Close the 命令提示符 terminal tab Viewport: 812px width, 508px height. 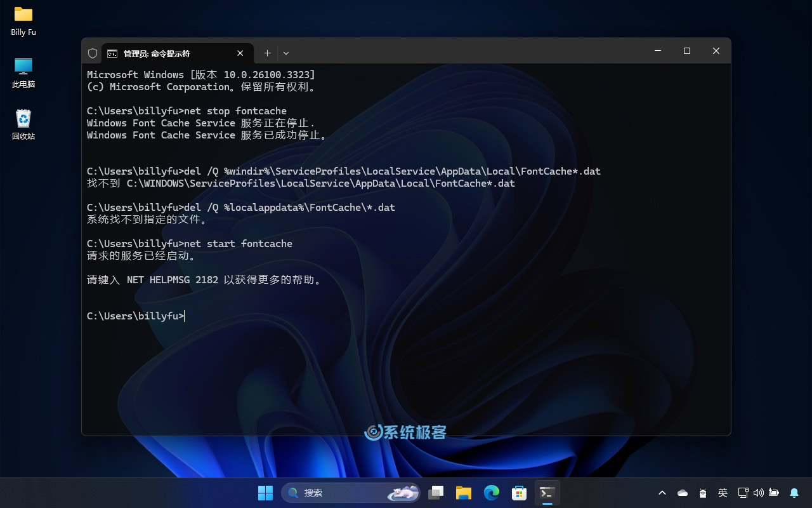[240, 53]
